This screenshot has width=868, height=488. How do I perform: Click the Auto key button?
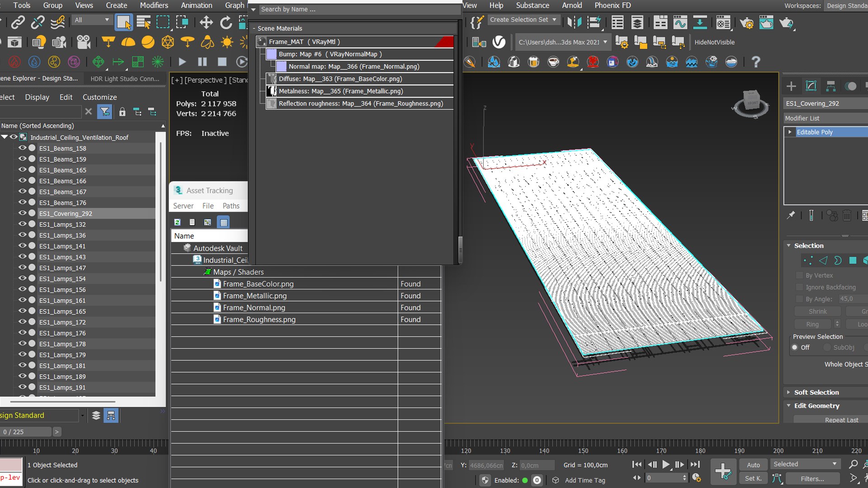[753, 465]
